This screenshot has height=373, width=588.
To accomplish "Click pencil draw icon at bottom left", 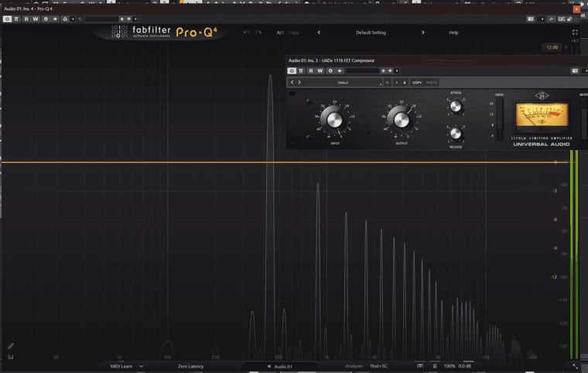I will click(x=11, y=346).
